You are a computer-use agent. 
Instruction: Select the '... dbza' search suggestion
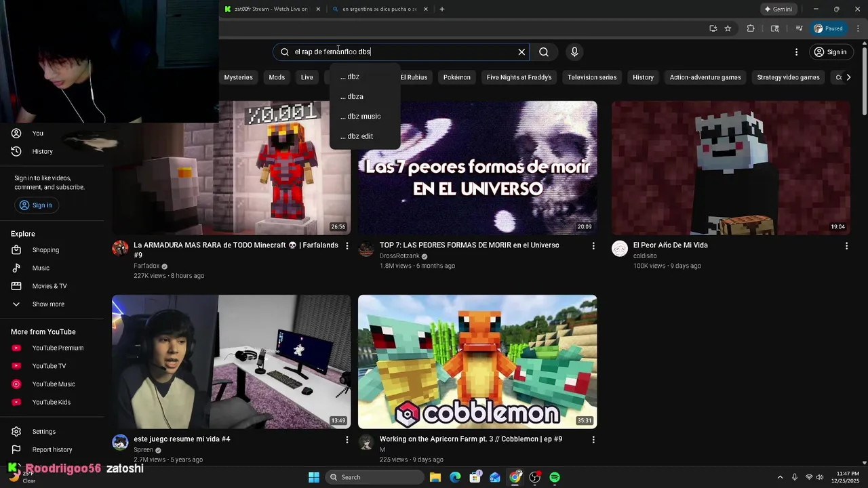tap(365, 96)
